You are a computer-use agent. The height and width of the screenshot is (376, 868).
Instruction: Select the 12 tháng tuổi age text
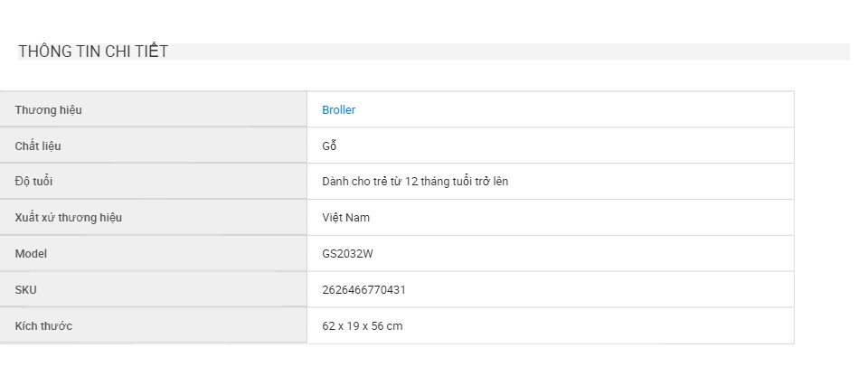440,182
